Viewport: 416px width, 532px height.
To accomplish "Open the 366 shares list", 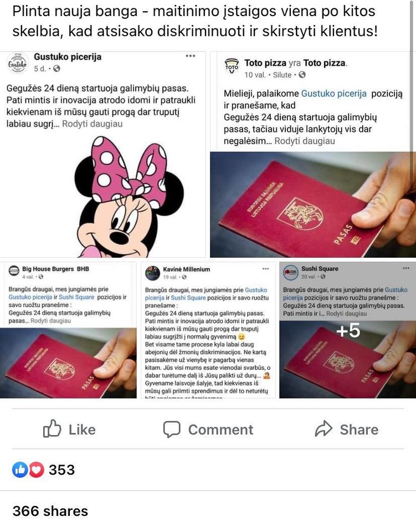I will pyautogui.click(x=50, y=511).
